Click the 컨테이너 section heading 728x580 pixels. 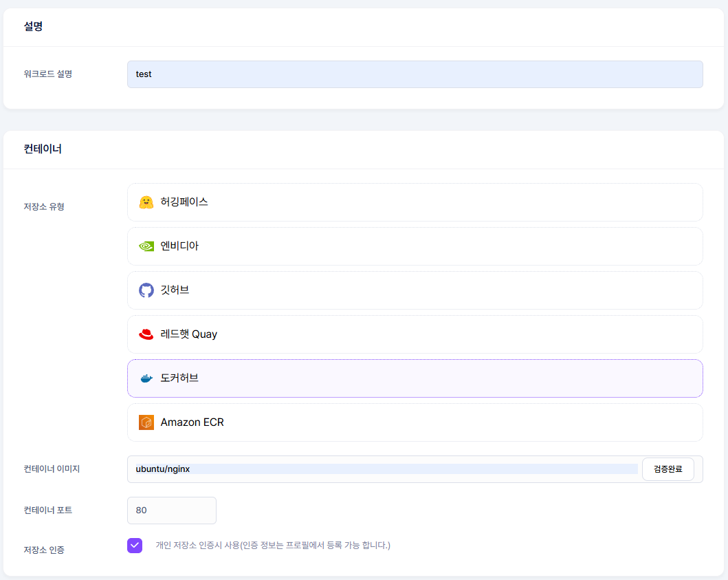tap(43, 149)
